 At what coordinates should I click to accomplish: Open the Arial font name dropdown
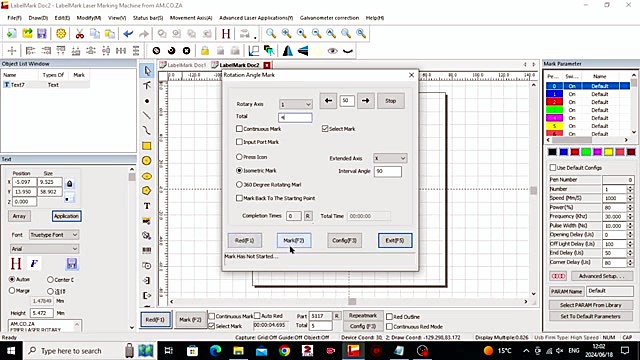(44, 249)
